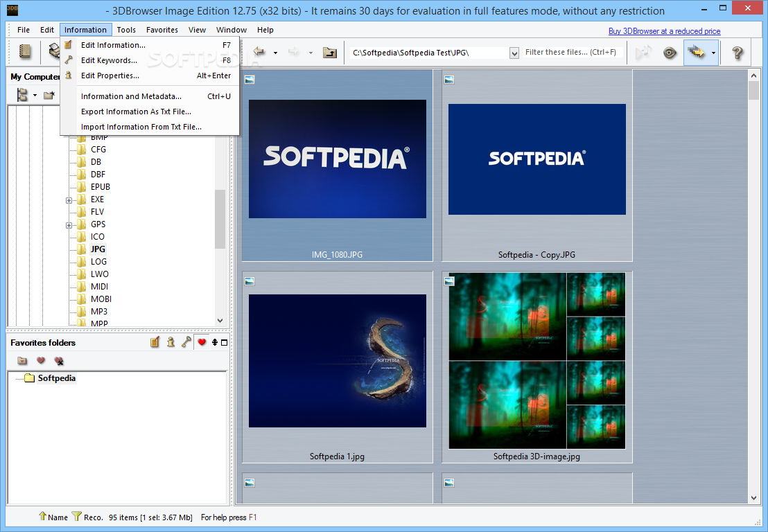Choose Edit Properties... menu entry
768x532 pixels.
[x=150, y=76]
